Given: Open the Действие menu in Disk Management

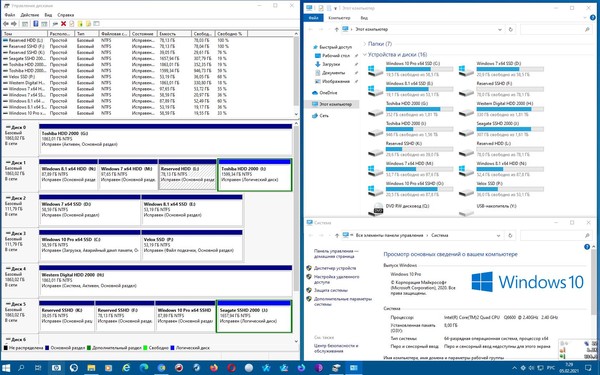Looking at the screenshot, I should [x=29, y=15].
